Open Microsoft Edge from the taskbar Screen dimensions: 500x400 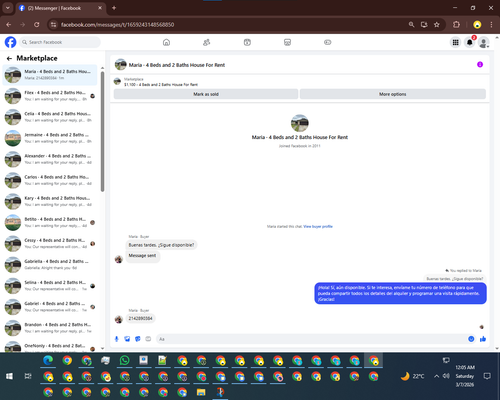(x=48, y=360)
